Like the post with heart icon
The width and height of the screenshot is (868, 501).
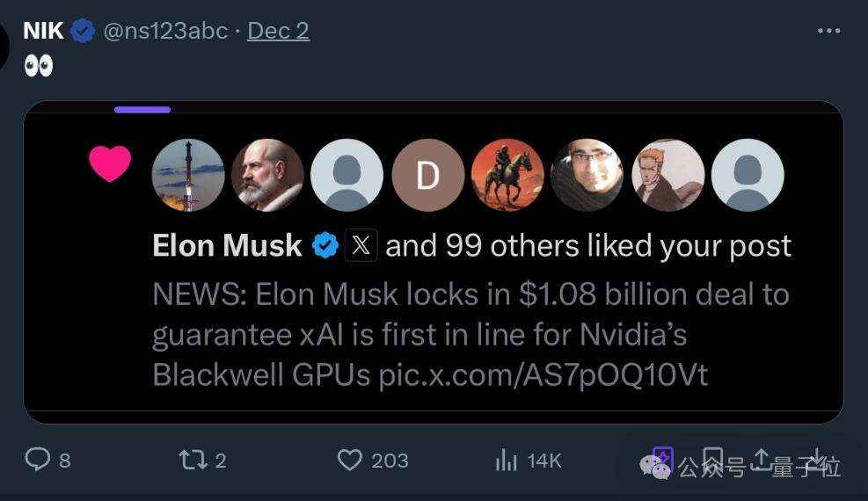(350, 460)
